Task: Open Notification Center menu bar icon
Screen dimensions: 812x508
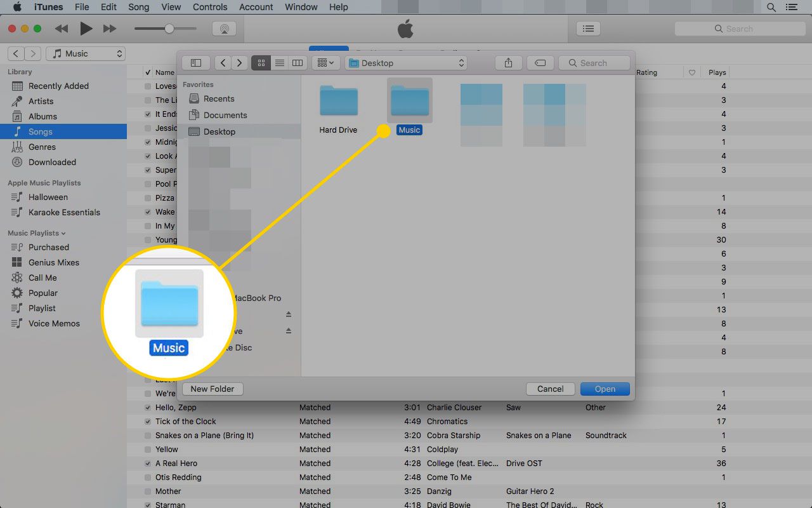Action: (791, 7)
